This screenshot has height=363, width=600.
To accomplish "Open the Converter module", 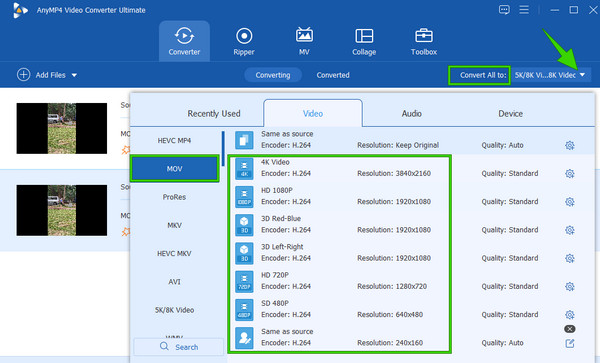I will (x=184, y=41).
